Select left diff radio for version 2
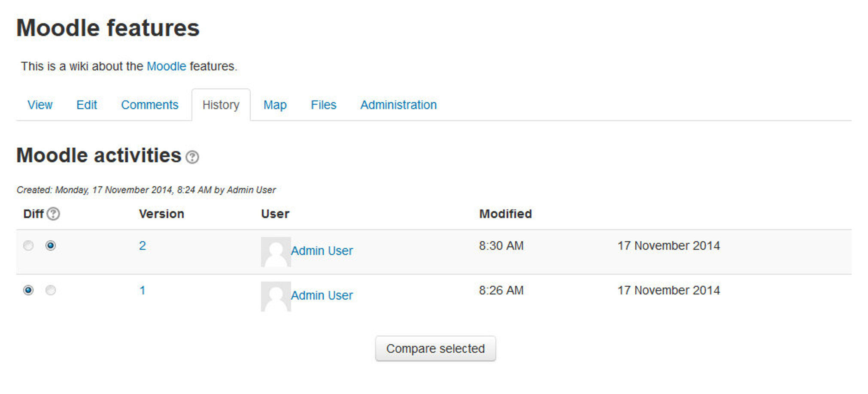This screenshot has height=394, width=868. (x=28, y=245)
